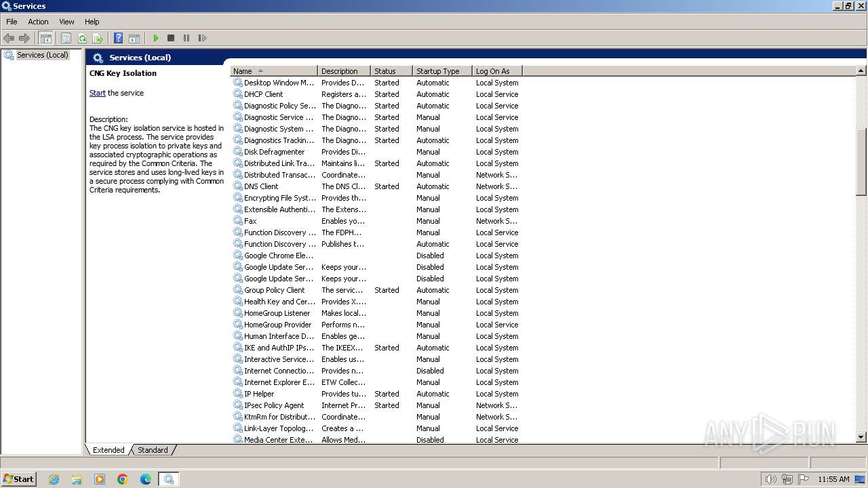The height and width of the screenshot is (488, 868).
Task: Click the Stop Service square icon
Action: [x=171, y=38]
